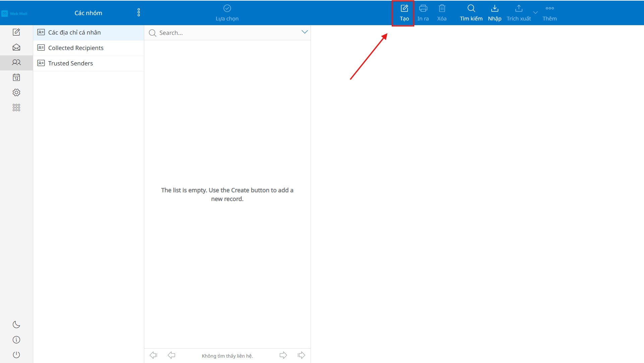644x363 pixels.
Task: Open the Các nhóm three-dot menu
Action: [x=139, y=13]
